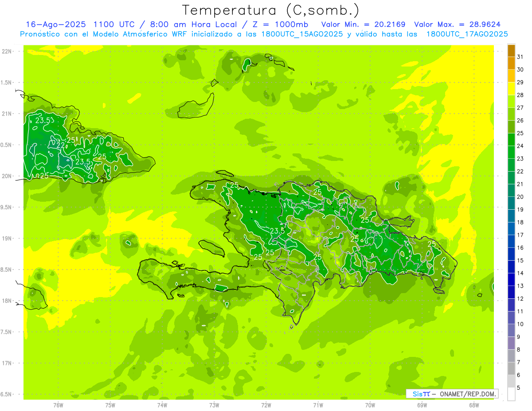
Task: Click the lime swatch between 27 and 28
Action: [511, 102]
